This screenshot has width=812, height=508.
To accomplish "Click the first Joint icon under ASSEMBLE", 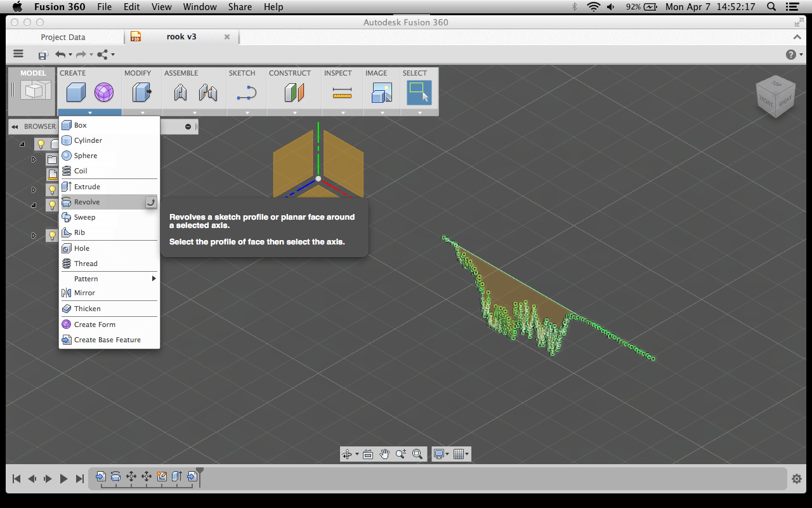I will pos(180,93).
